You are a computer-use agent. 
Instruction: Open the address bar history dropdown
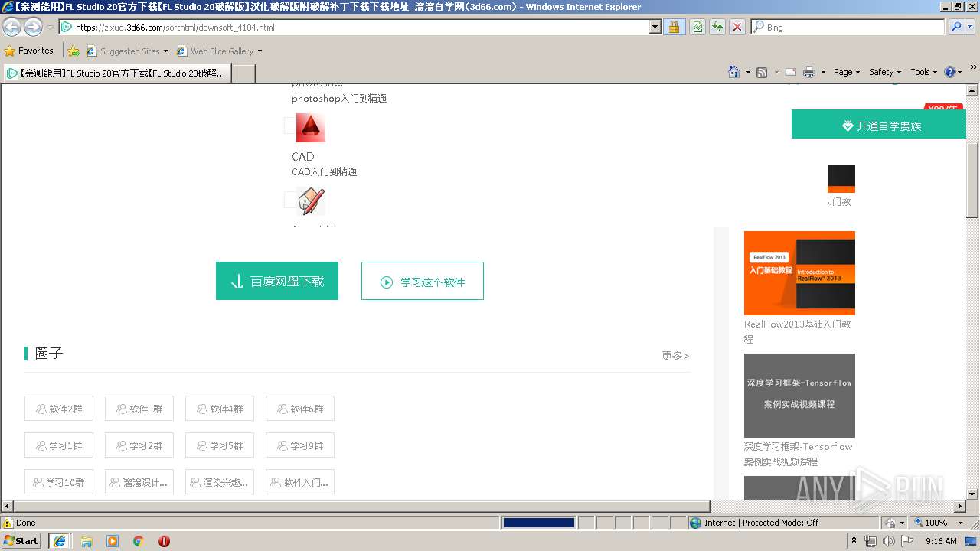[x=655, y=27]
